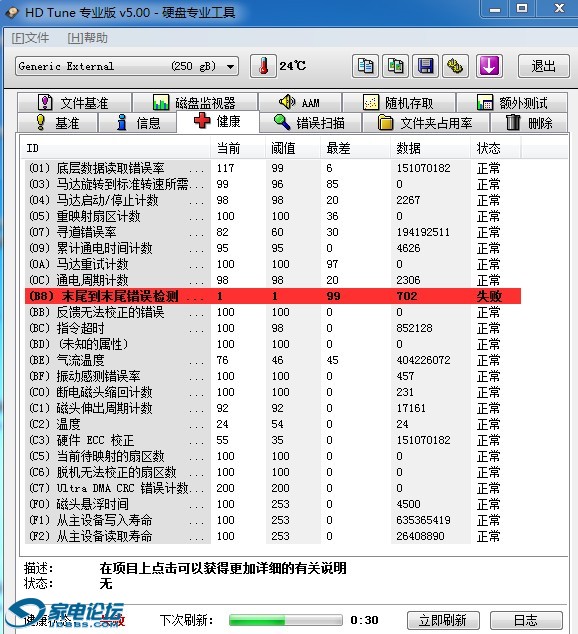Select the (F1) 从主设备写入寿命 row
This screenshot has height=634, width=578.
[x=273, y=520]
